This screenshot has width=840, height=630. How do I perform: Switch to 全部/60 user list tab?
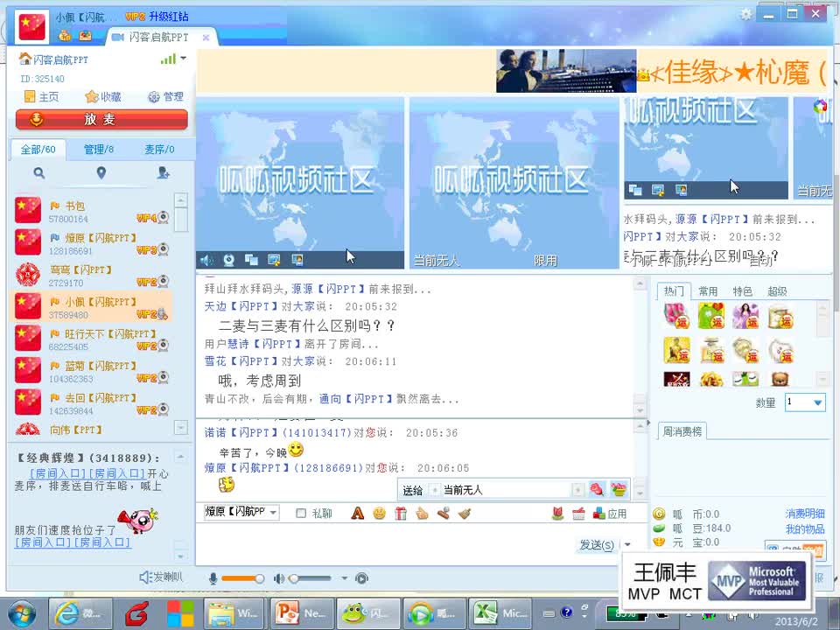(x=38, y=150)
